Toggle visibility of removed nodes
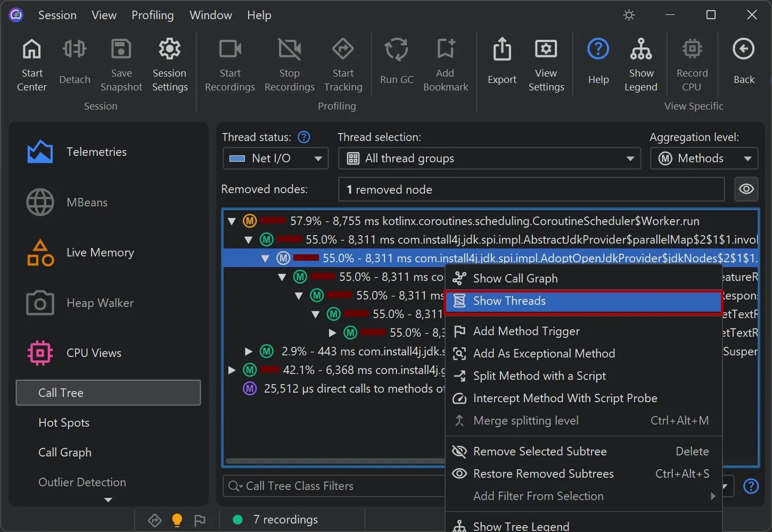The width and height of the screenshot is (772, 532). (x=746, y=189)
